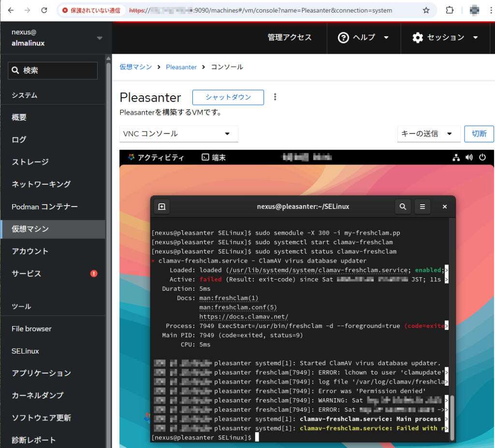The width and height of the screenshot is (495, 448).
Task: Open the kebab menu beside Shutdown button
Action: point(275,97)
